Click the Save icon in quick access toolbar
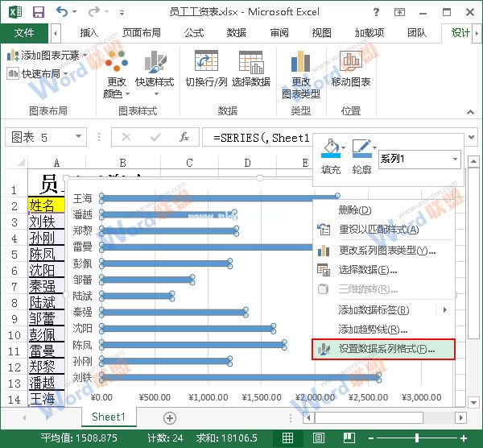483x448 pixels. tap(38, 11)
